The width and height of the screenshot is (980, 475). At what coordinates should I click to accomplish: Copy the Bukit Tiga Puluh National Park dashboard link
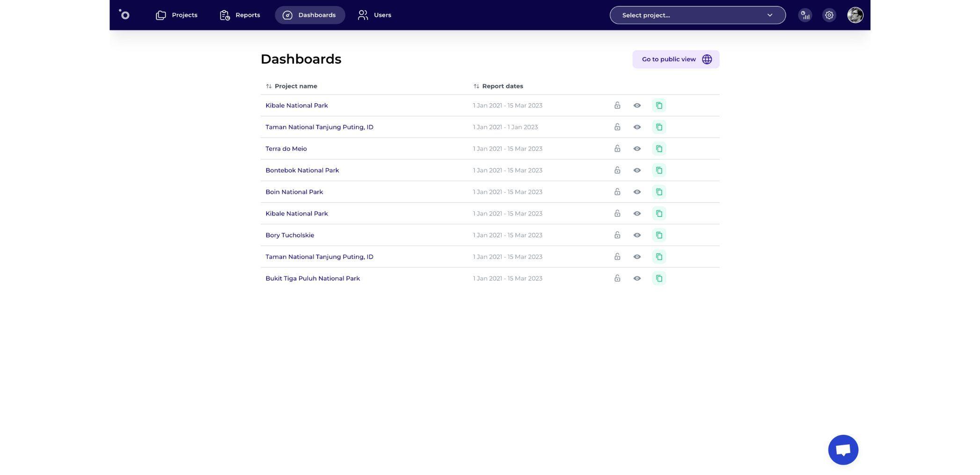pos(659,278)
